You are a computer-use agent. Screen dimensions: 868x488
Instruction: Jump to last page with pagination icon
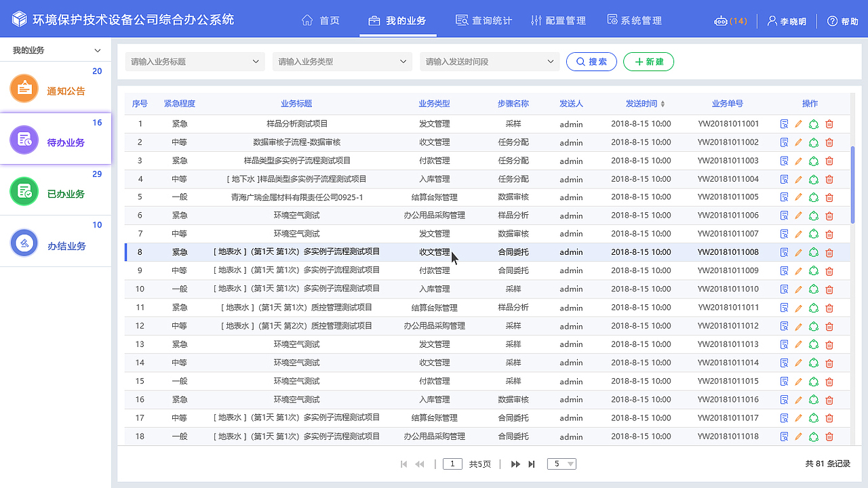[531, 464]
